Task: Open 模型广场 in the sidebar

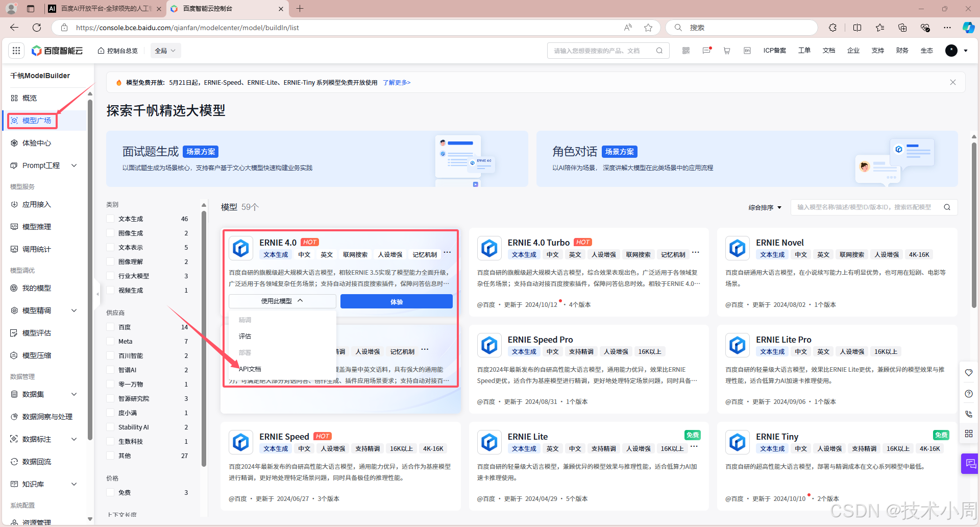Action: click(x=37, y=121)
